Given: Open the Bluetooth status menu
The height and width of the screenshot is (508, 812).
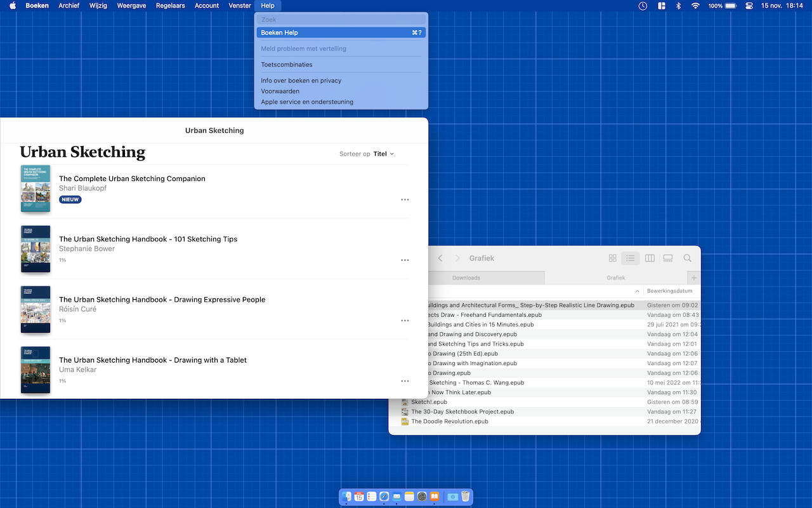Looking at the screenshot, I should point(678,6).
